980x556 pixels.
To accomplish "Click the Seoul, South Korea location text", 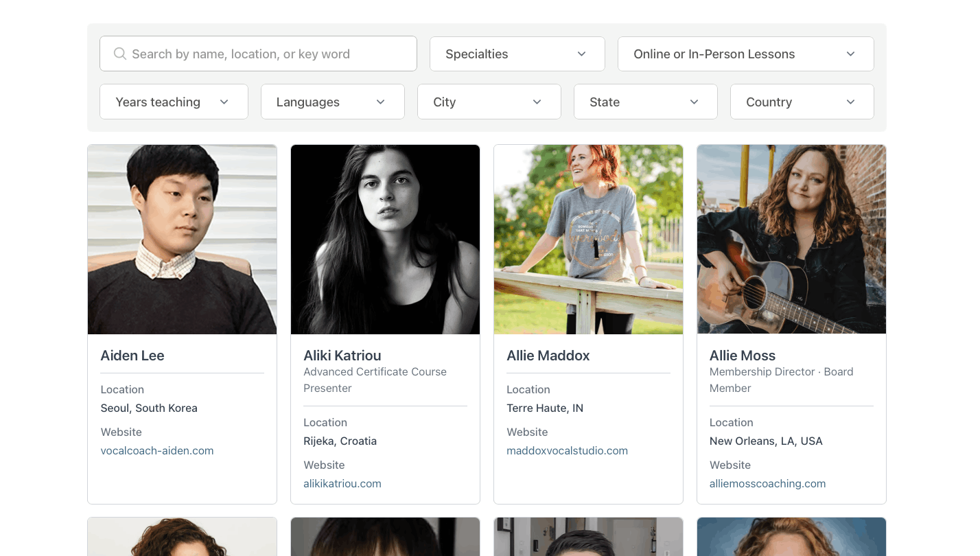I will (x=149, y=408).
